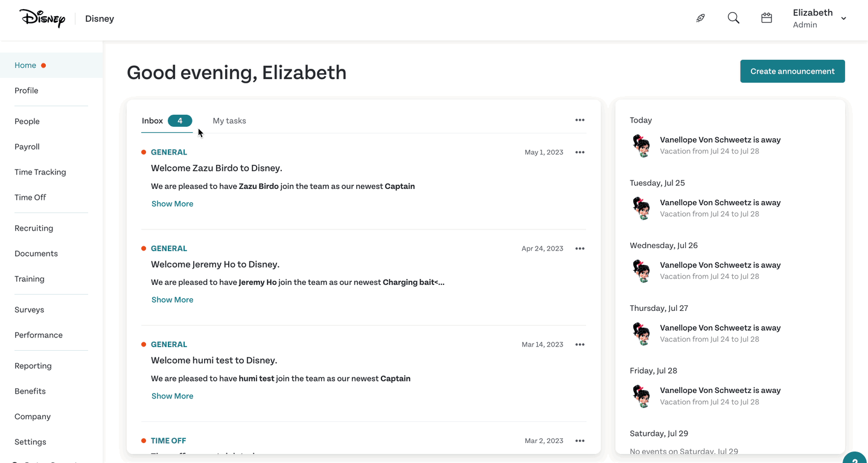Open Reporting in the sidebar
The width and height of the screenshot is (868, 463).
pos(33,366)
